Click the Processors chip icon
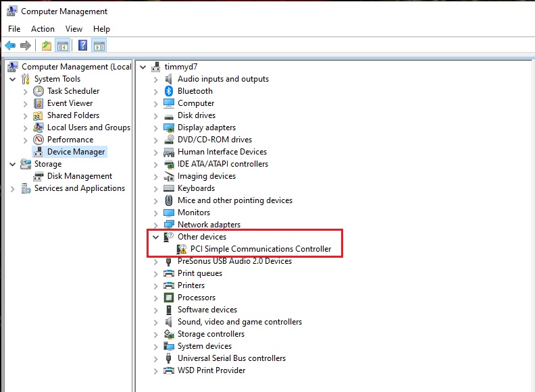This screenshot has width=535, height=392. (169, 298)
